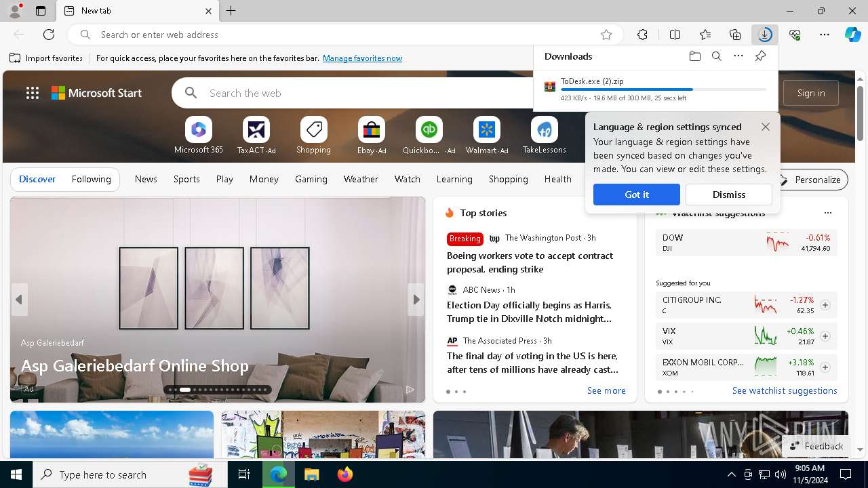
Task: Go to previous carousel slide arrow
Action: pyautogui.click(x=19, y=300)
